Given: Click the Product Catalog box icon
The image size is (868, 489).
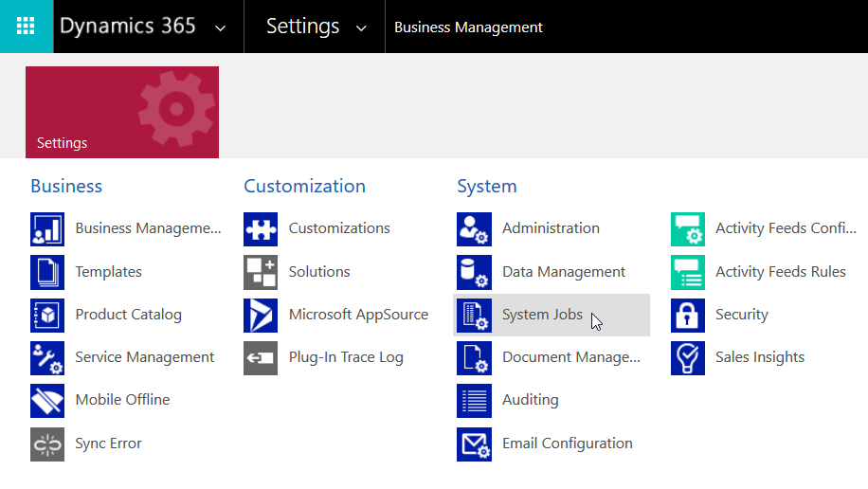Looking at the screenshot, I should click(x=47, y=316).
